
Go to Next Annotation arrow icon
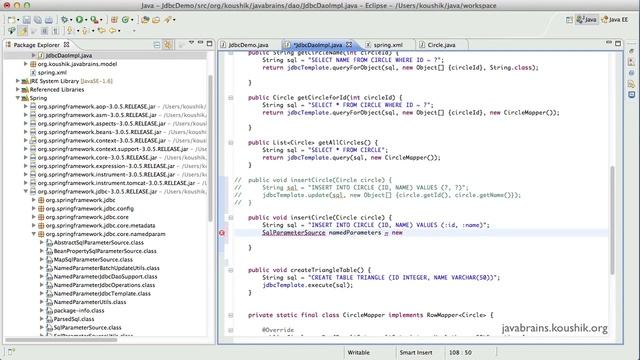coord(70,31)
